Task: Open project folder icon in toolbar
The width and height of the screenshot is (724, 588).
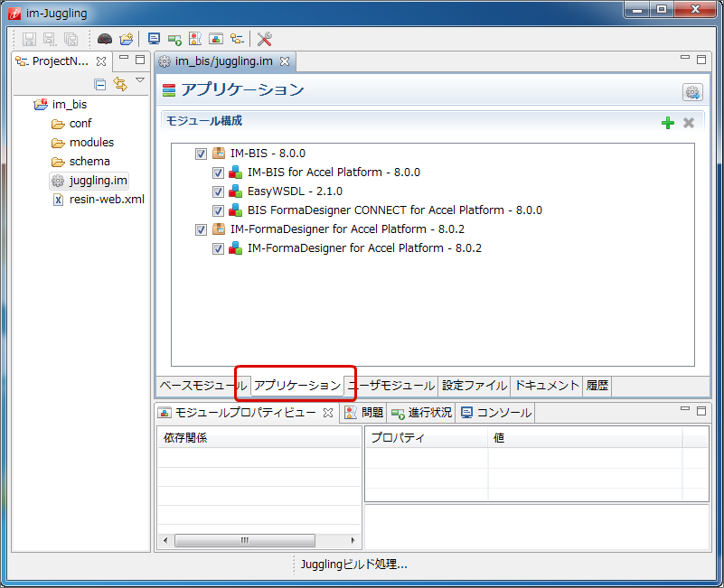Action: tap(126, 39)
